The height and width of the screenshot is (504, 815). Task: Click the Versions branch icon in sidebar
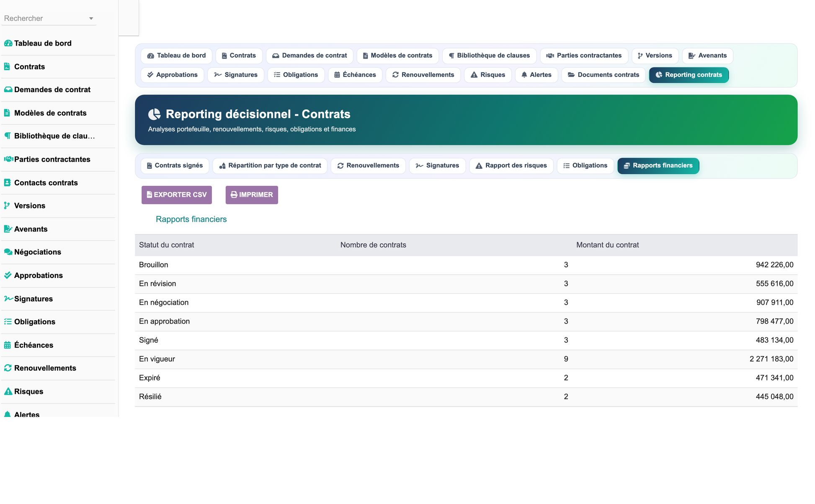7,206
